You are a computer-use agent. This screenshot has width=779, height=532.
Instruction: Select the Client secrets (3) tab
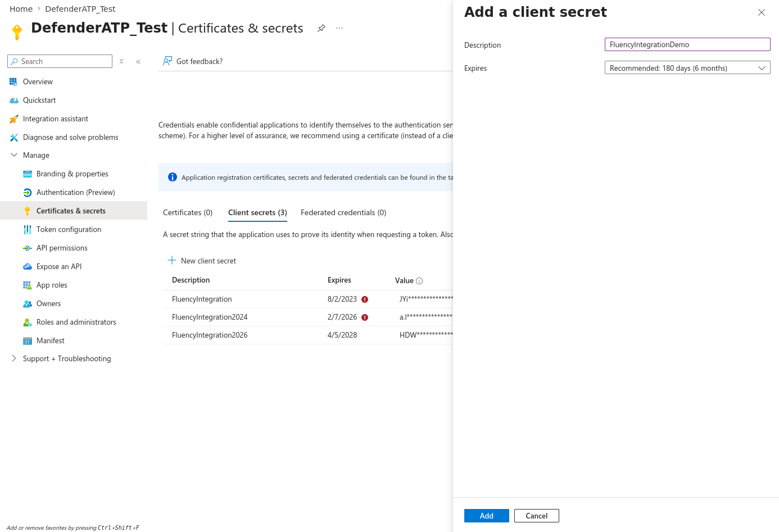click(x=257, y=212)
